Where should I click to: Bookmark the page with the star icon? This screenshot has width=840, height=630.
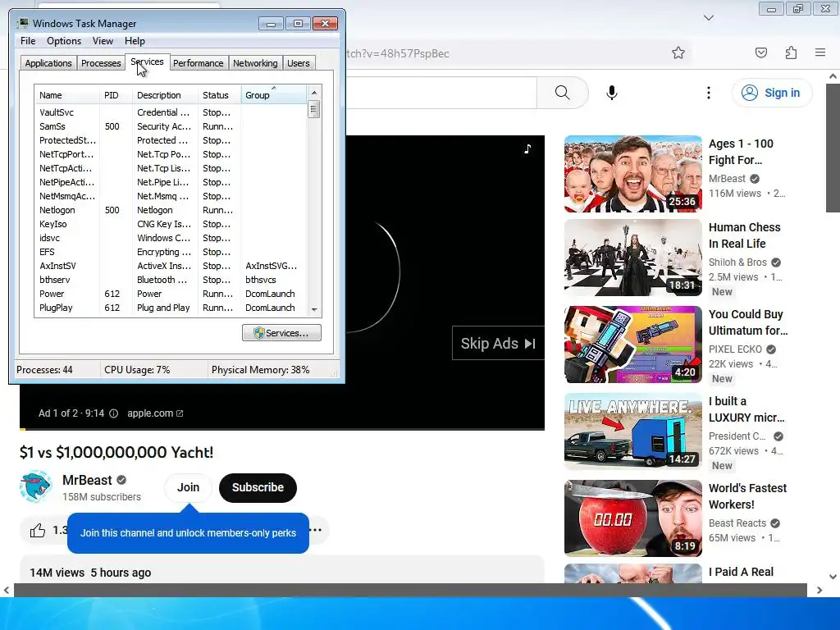point(678,52)
